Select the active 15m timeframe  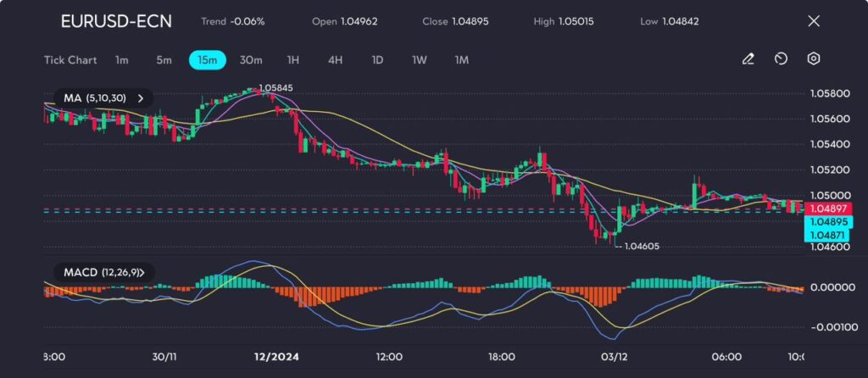(207, 60)
